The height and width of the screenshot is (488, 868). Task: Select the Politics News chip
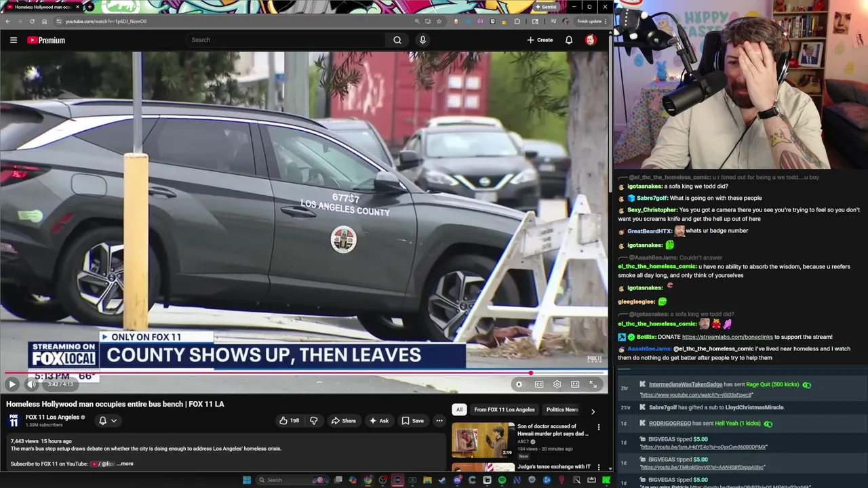click(x=561, y=409)
